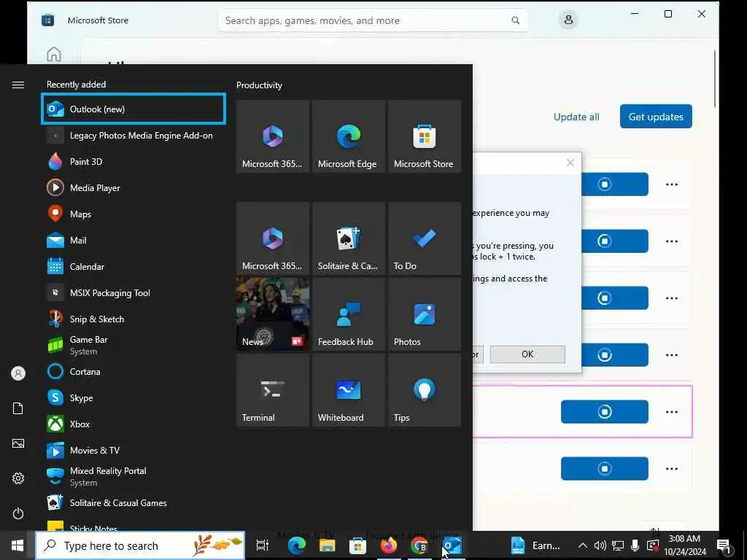Click the Microsoft Store tile
Image resolution: width=747 pixels, height=560 pixels.
[425, 136]
